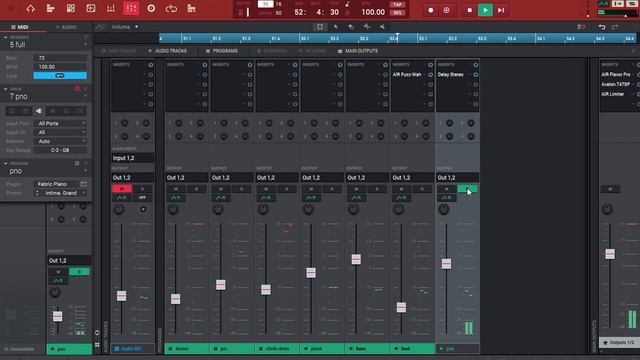Open the four-square grid mode icon

pos(71,8)
